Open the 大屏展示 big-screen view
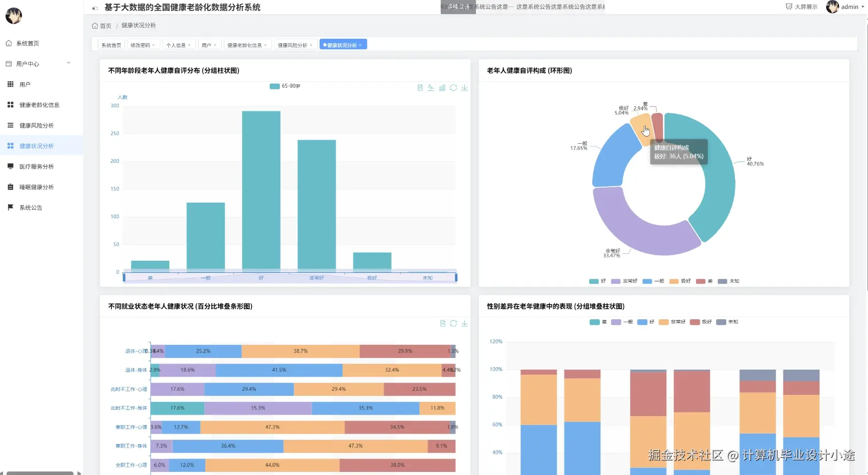Viewport: 868px width, 475px height. point(801,7)
